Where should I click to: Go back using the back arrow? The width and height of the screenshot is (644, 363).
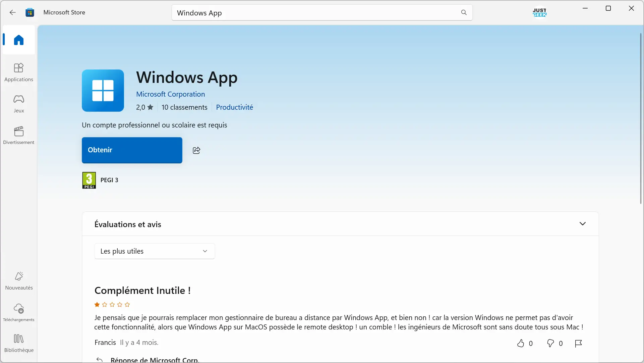13,12
